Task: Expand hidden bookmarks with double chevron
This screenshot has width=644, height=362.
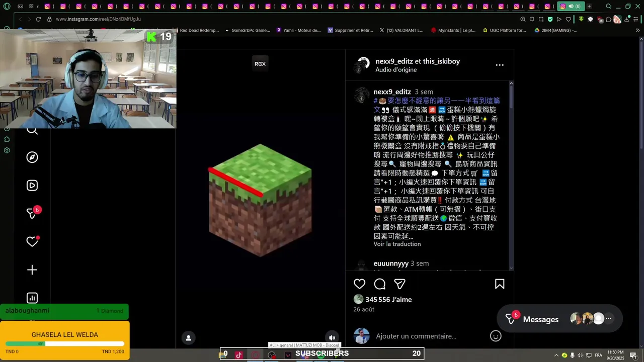Action: click(638, 30)
